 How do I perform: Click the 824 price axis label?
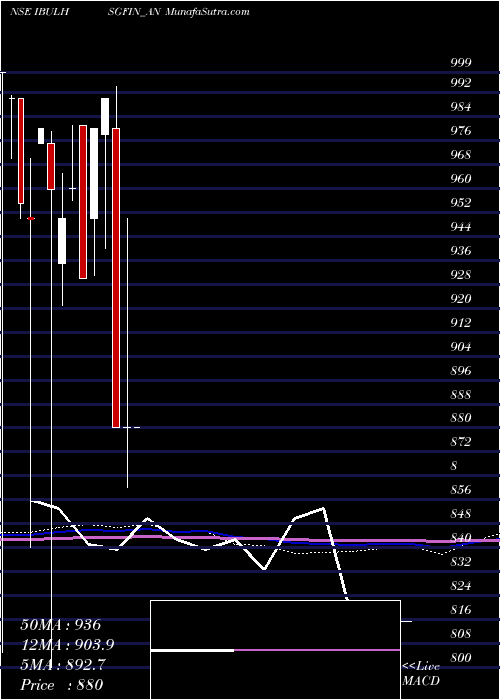coord(460,586)
